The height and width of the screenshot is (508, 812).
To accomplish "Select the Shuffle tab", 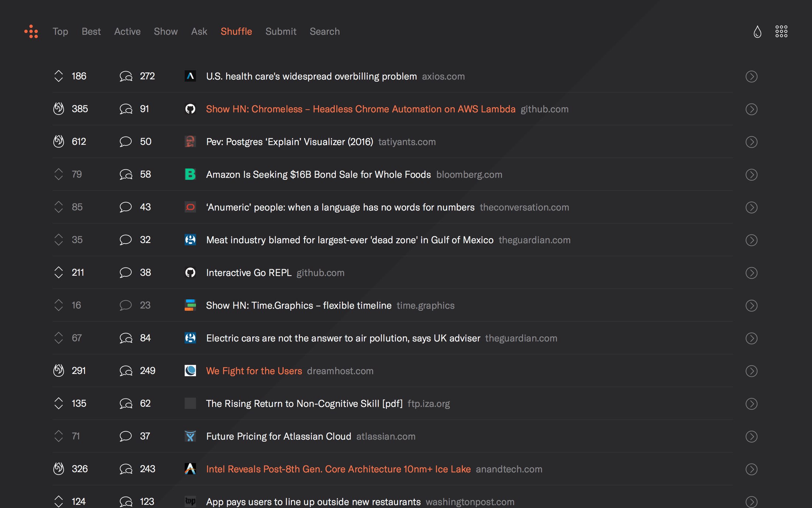I will click(x=236, y=31).
